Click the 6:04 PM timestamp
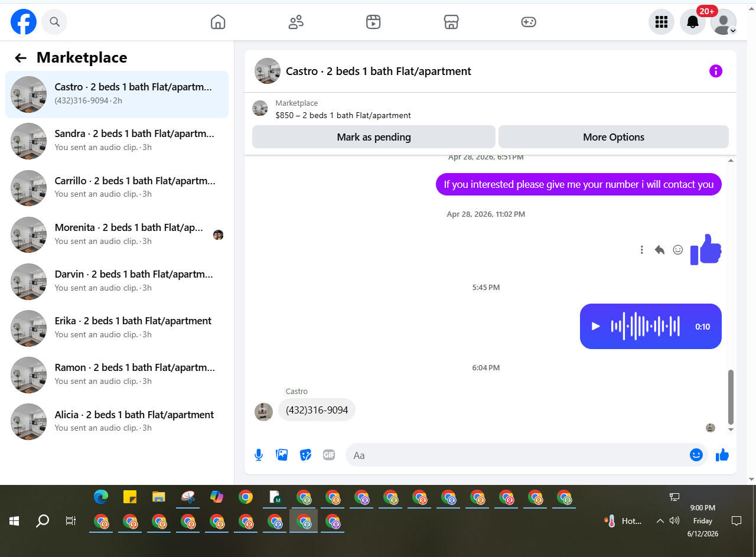 pos(486,368)
